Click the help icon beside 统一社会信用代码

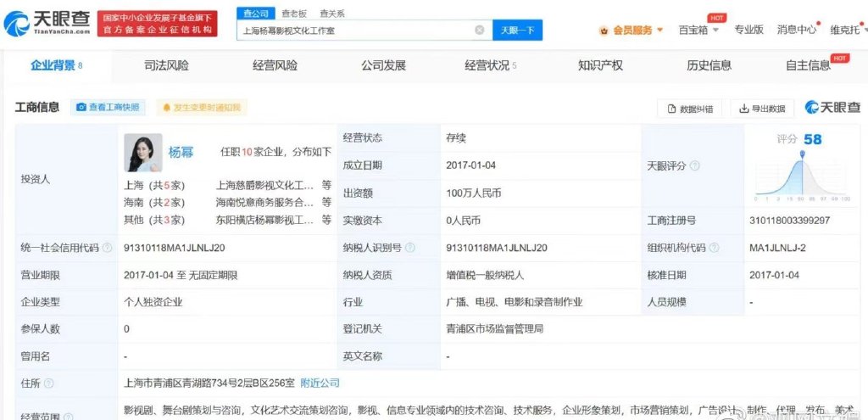[108, 248]
